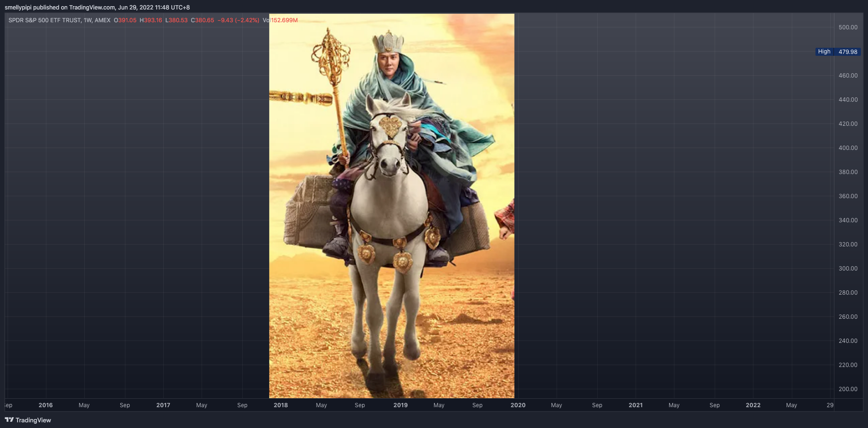Click the 300.00 price axis label
Image resolution: width=868 pixels, height=428 pixels.
pyautogui.click(x=848, y=269)
